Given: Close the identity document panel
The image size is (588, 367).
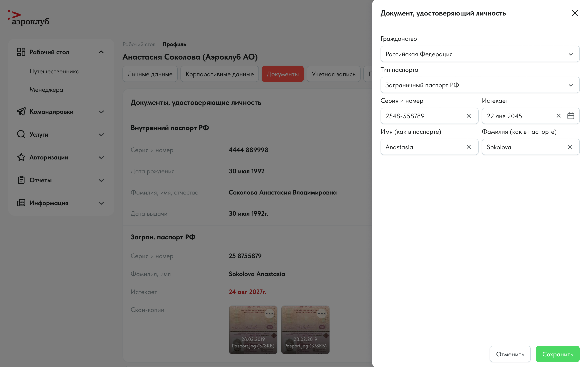Looking at the screenshot, I should tap(575, 13).
